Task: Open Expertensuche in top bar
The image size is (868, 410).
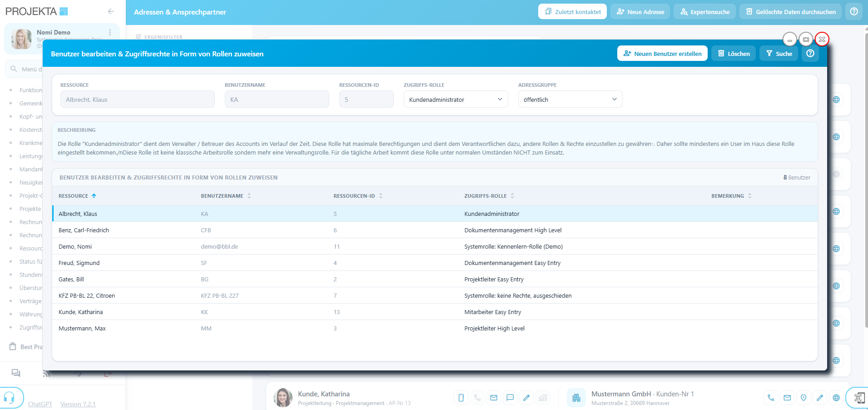Action: [704, 12]
